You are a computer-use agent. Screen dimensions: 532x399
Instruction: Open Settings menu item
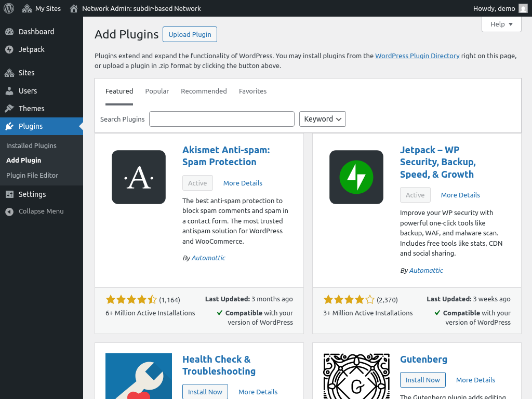click(x=42, y=194)
